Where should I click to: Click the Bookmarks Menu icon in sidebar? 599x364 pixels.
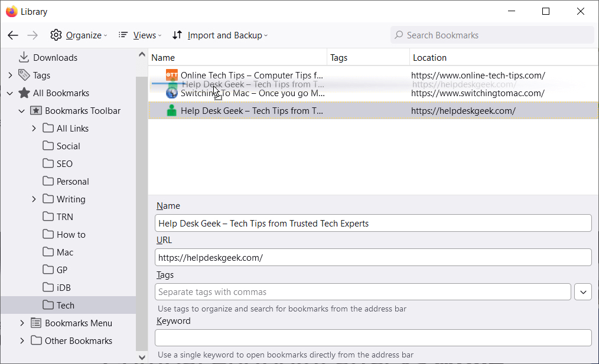tap(36, 323)
